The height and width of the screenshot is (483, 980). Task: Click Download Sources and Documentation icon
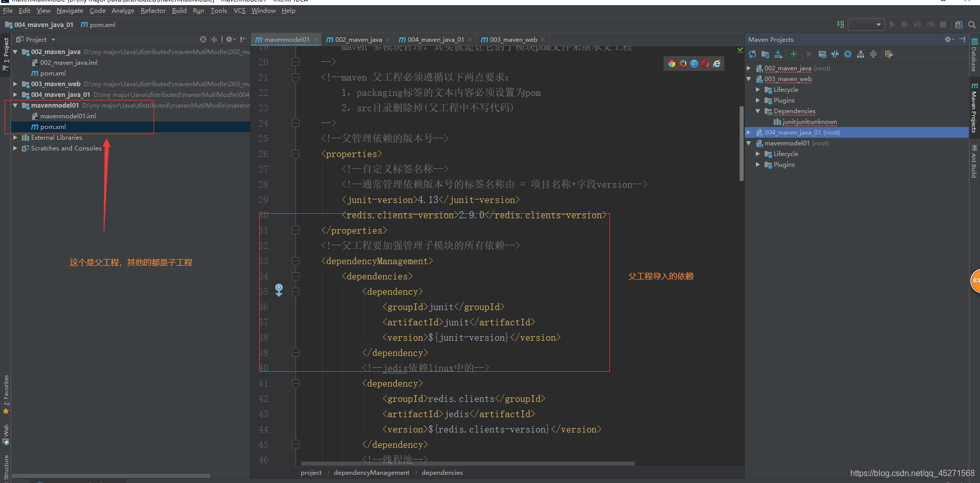pos(778,54)
